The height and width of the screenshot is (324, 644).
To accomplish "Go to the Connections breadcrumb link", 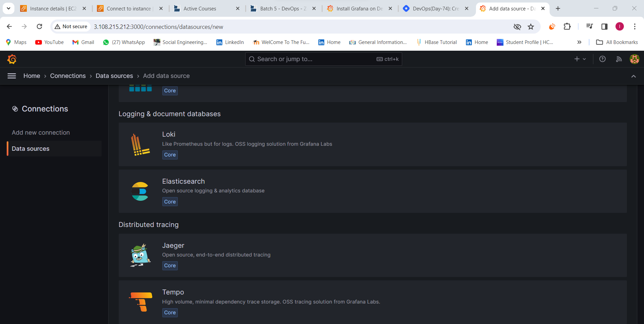I will pyautogui.click(x=68, y=76).
